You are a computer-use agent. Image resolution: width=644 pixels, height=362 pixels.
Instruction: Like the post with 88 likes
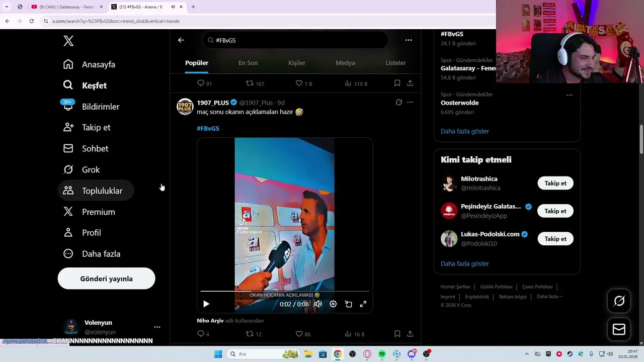point(303,334)
